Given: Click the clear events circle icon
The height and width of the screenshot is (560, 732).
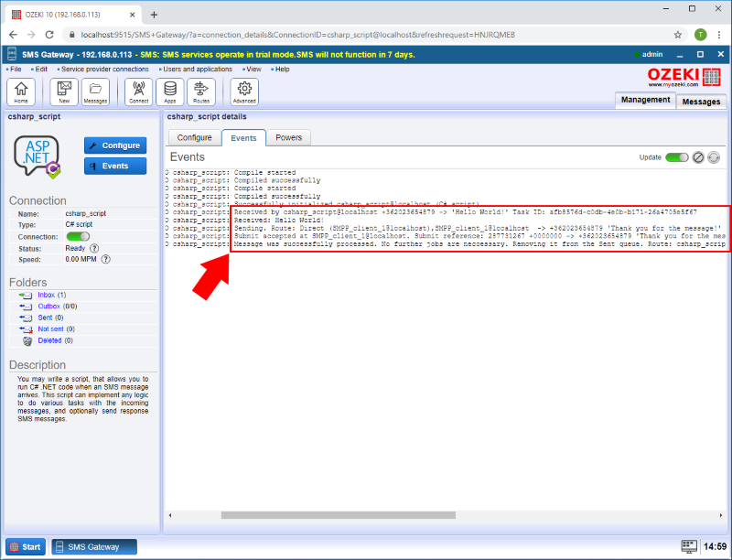Looking at the screenshot, I should click(x=698, y=157).
